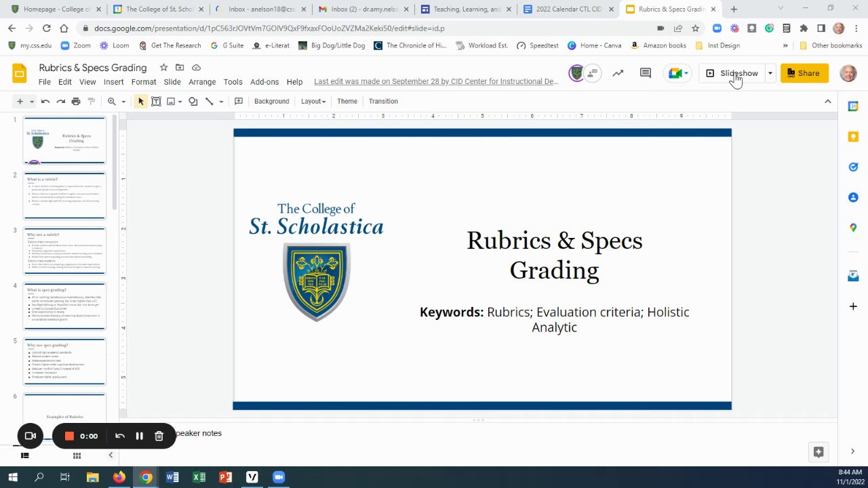Open the File menu
This screenshot has width=868, height=488.
coord(44,81)
